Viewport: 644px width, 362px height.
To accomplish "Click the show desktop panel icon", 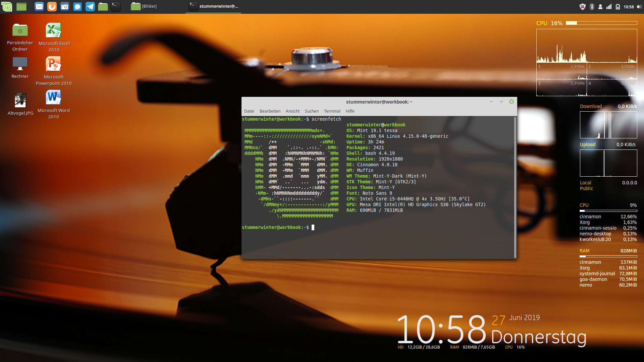I will [x=21, y=6].
